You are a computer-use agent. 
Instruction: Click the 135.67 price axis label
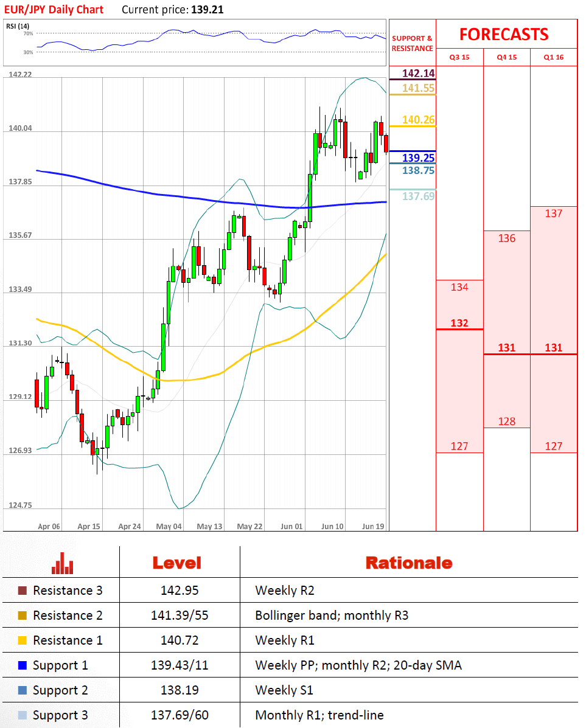coord(21,235)
